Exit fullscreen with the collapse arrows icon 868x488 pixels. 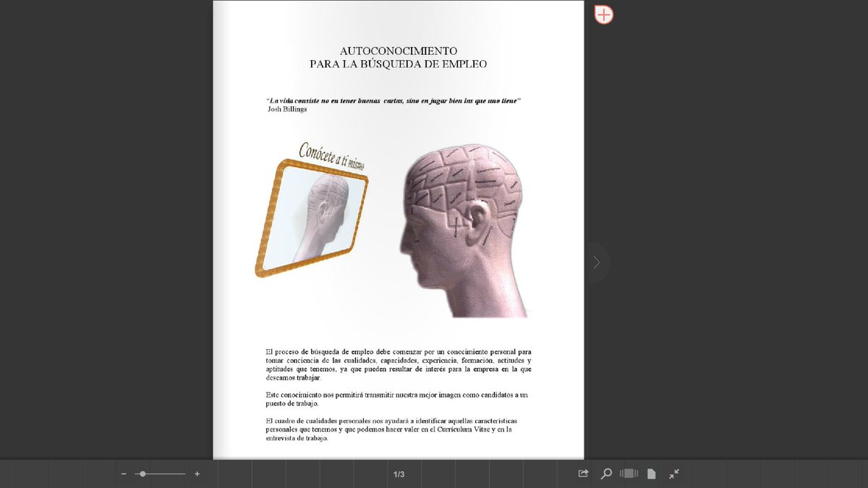point(674,474)
